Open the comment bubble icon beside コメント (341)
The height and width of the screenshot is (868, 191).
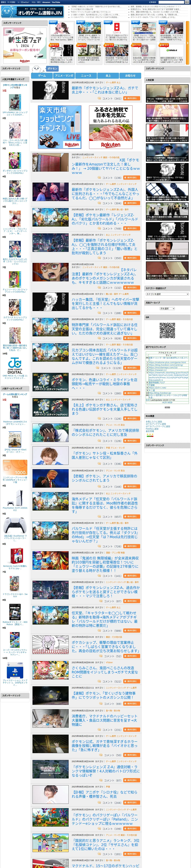[x=99, y=98]
